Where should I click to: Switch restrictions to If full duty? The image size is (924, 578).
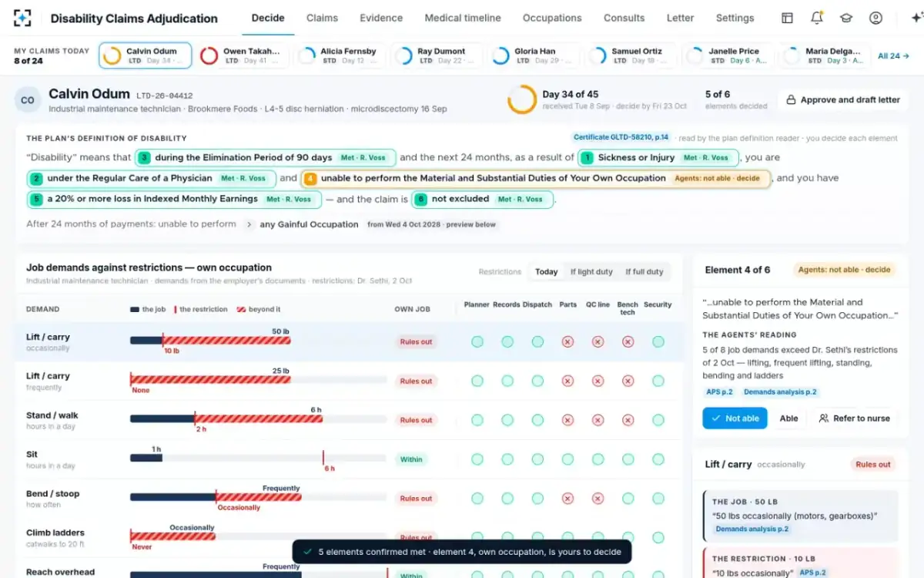644,272
